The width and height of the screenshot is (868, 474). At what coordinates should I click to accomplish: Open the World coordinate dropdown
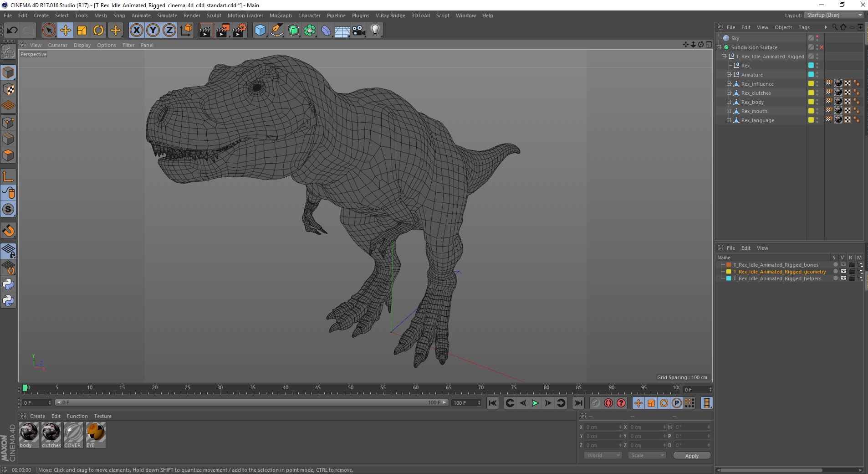(603, 455)
